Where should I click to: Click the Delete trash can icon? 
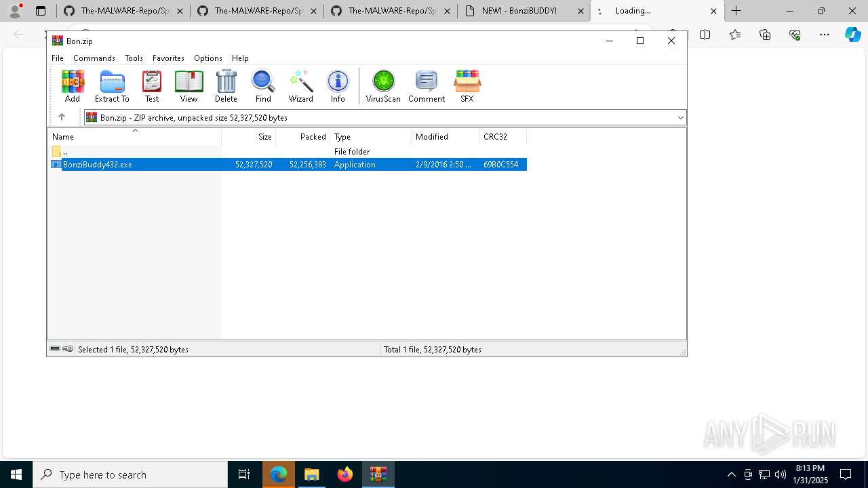[226, 86]
